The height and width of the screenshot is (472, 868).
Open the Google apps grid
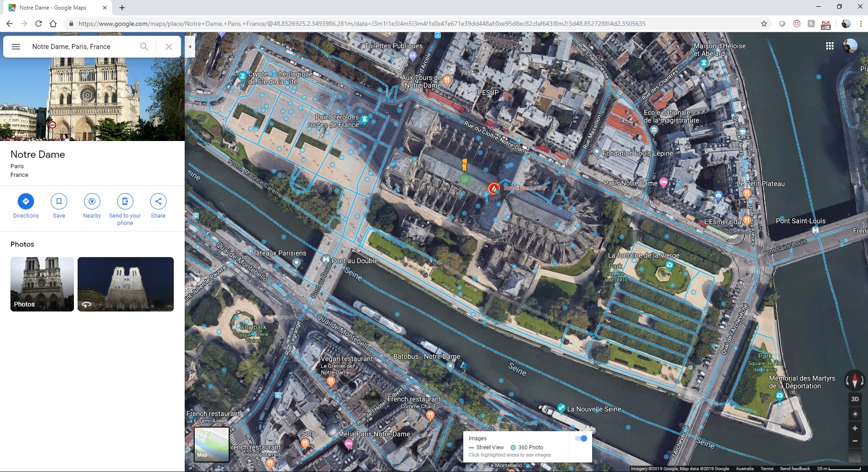[x=830, y=46]
